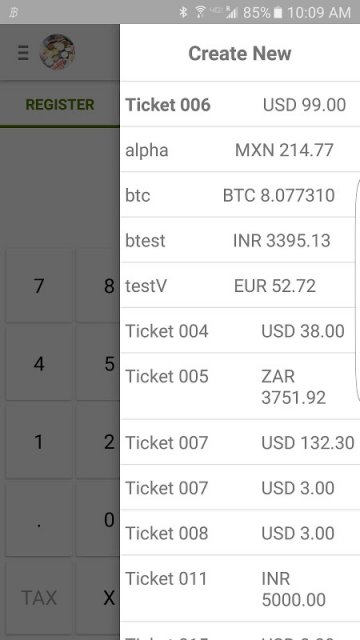This screenshot has width=360, height=640.
Task: Select Ticket 006 for USD 99.00
Action: coord(240,104)
